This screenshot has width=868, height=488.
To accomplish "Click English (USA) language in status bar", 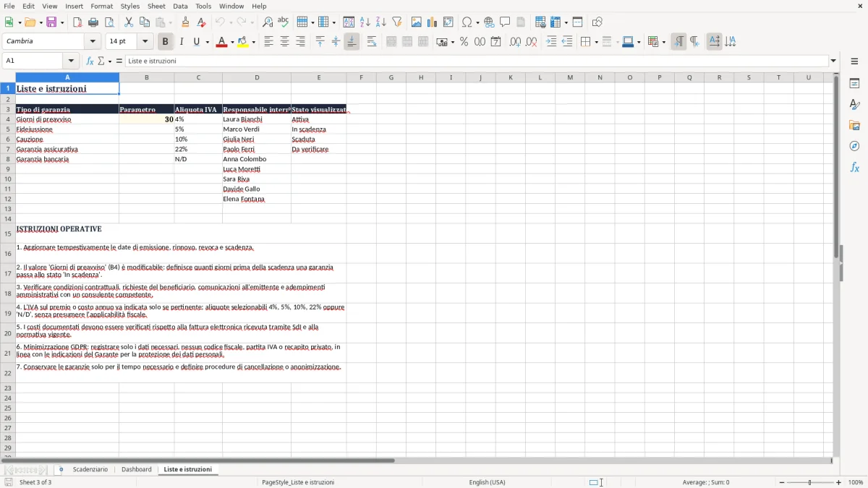I will click(488, 482).
